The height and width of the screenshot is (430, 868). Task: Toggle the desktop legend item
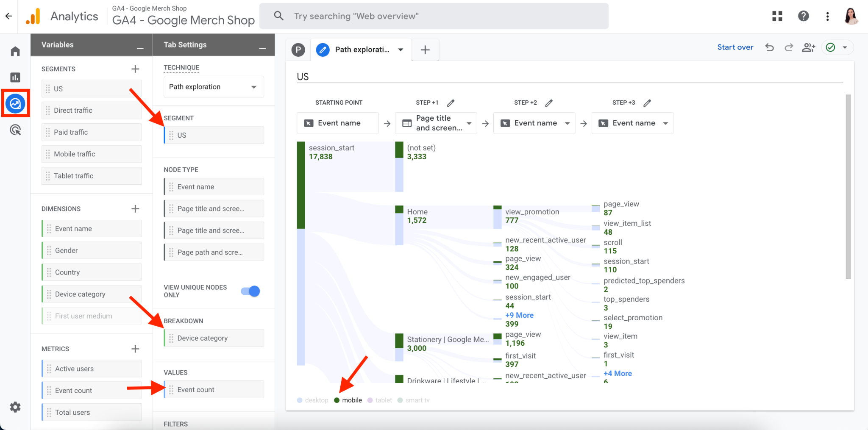tap(312, 400)
